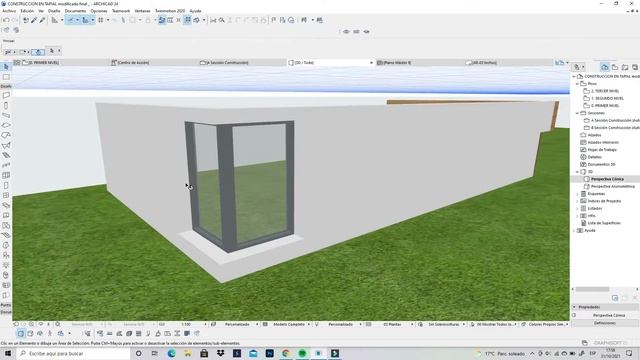Click the Undo icon in the top toolbar
This screenshot has width=640, height=360.
(x=6, y=20)
